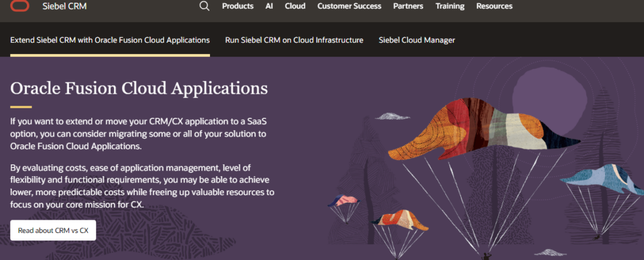Viewport: 644px width, 260px height.
Task: Open the Cloud menu
Action: [x=295, y=6]
